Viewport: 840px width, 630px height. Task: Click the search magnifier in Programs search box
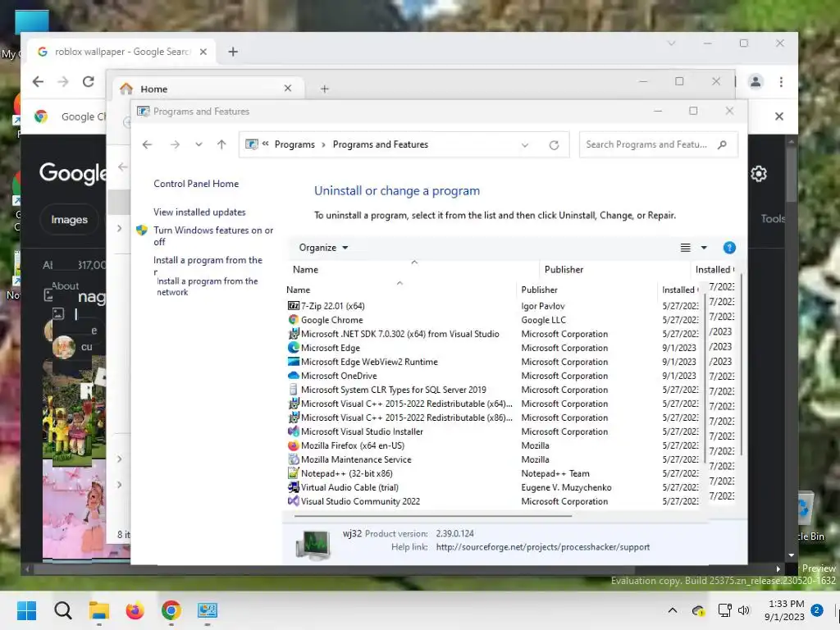click(722, 144)
